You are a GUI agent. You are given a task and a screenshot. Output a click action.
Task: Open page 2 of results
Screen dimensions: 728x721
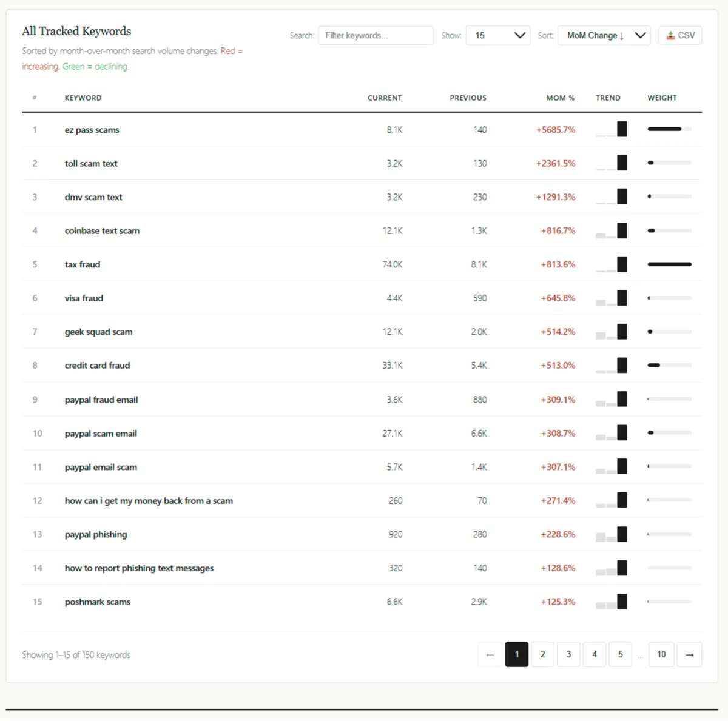pyautogui.click(x=542, y=654)
